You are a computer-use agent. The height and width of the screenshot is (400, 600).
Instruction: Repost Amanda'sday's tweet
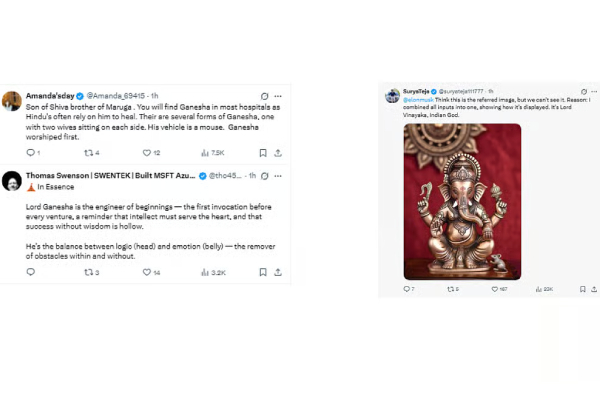[88, 153]
